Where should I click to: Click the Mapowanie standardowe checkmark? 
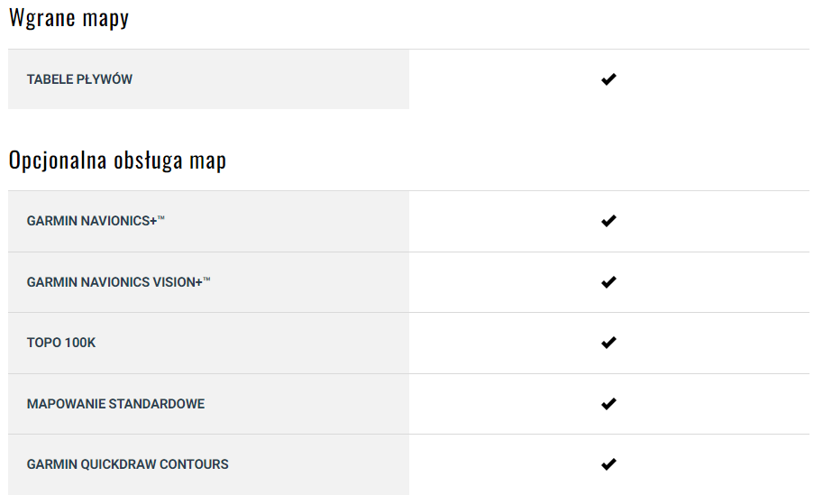pyautogui.click(x=608, y=404)
